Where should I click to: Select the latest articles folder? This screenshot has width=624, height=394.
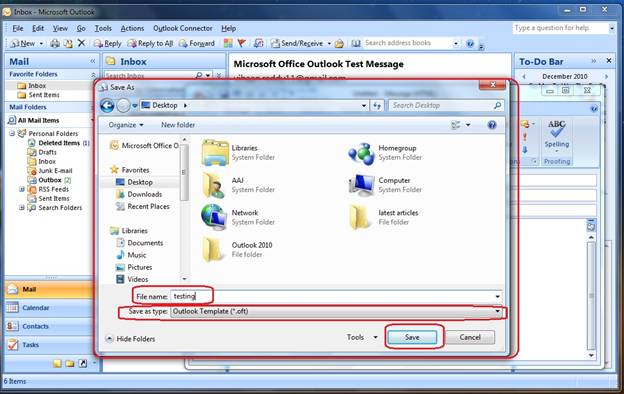pos(384,217)
